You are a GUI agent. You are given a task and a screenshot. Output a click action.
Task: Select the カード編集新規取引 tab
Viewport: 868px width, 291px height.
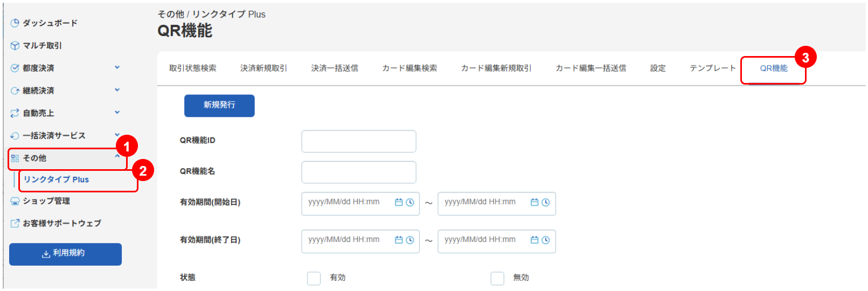(x=496, y=68)
